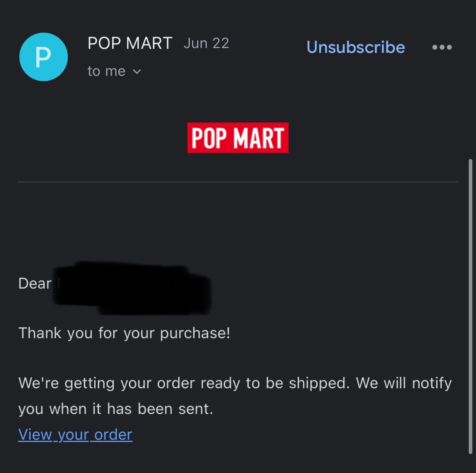Click the vertical scrollbar thumb

tap(470, 306)
